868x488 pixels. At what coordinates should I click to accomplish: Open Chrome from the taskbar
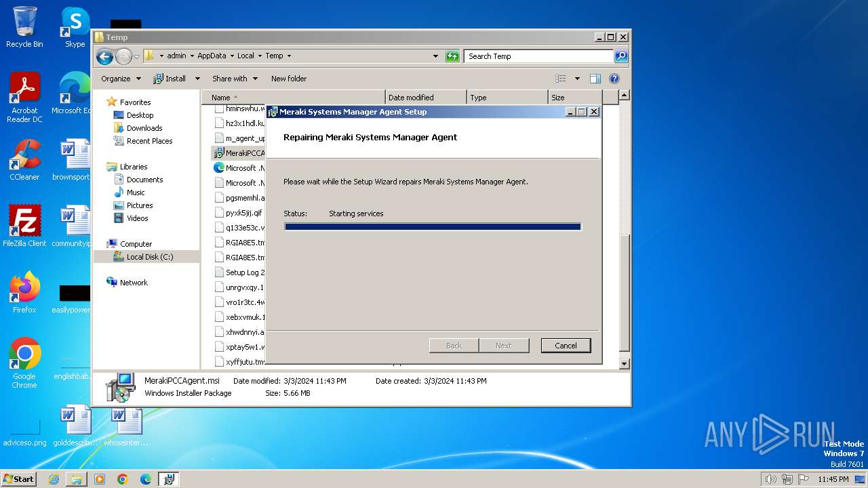tap(123, 479)
